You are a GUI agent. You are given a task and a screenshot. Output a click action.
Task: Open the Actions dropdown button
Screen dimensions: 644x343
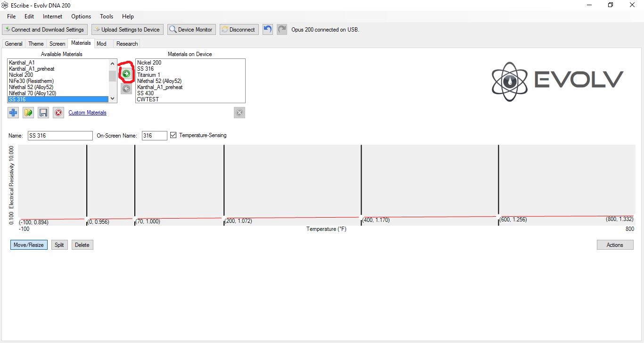click(615, 245)
